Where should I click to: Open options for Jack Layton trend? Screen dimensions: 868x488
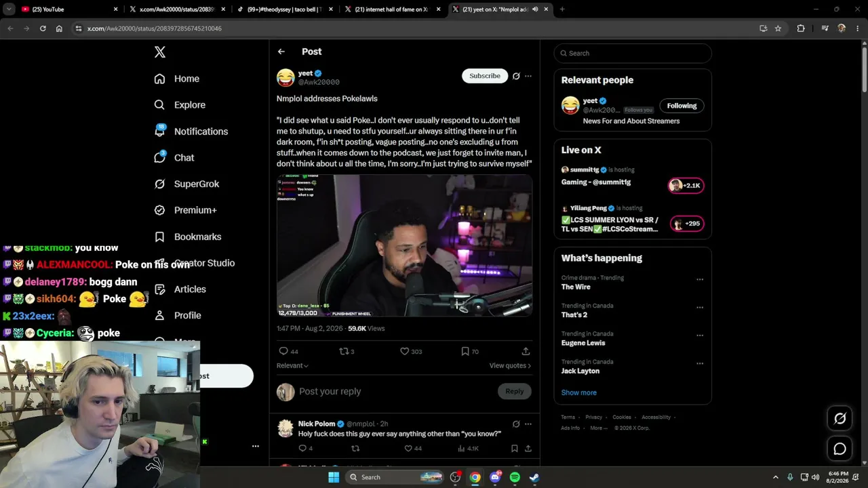click(700, 363)
